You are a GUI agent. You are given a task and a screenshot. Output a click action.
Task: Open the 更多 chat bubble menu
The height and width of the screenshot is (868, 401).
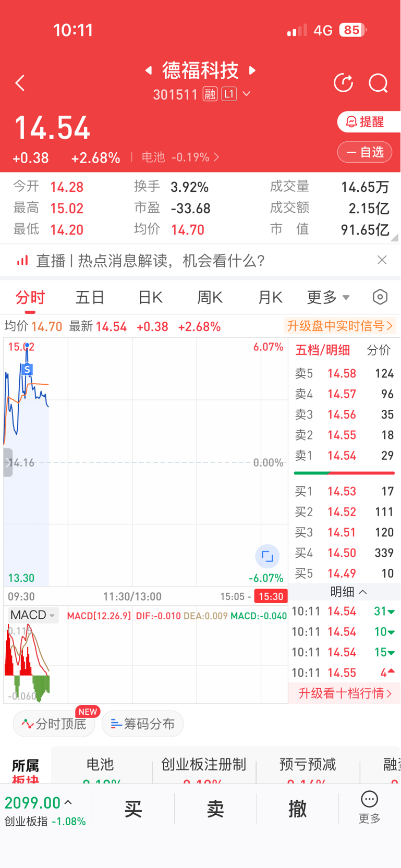click(x=369, y=808)
